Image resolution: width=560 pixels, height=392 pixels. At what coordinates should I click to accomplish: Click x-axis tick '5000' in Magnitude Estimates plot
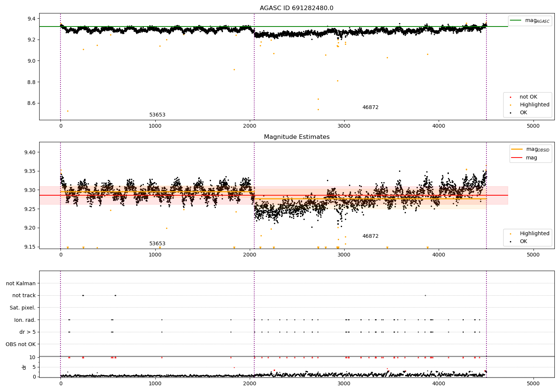533,255
